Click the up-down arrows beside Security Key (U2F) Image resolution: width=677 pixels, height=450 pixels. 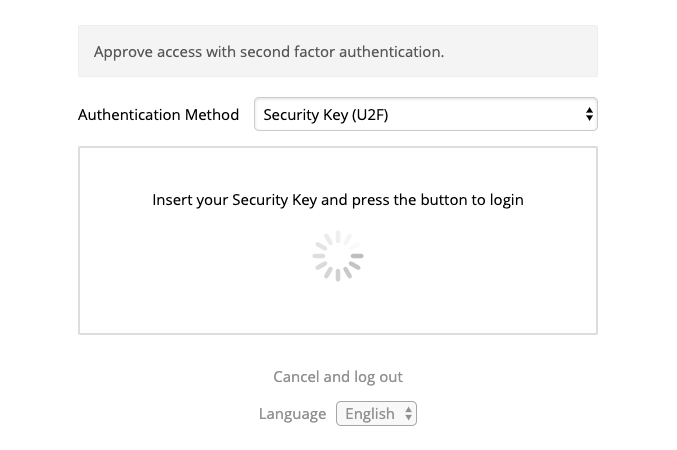[x=589, y=114]
